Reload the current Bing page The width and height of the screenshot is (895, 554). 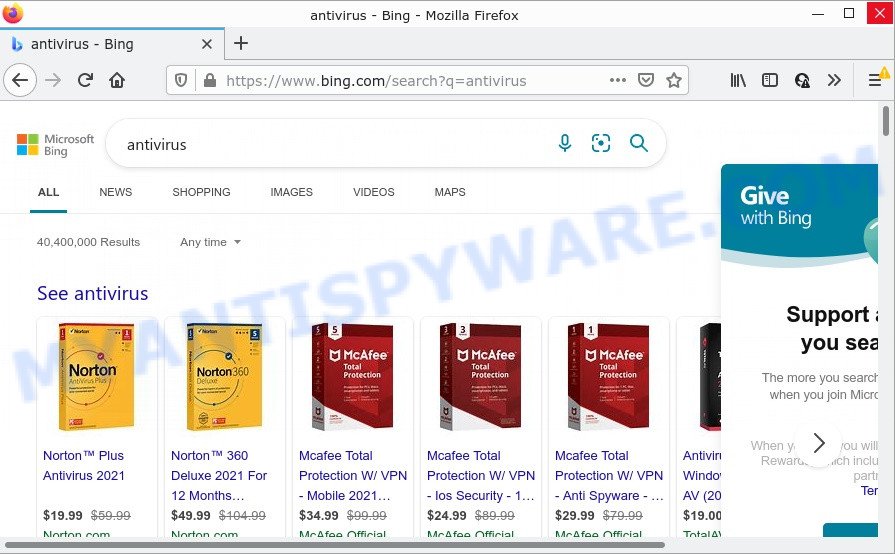pos(86,80)
